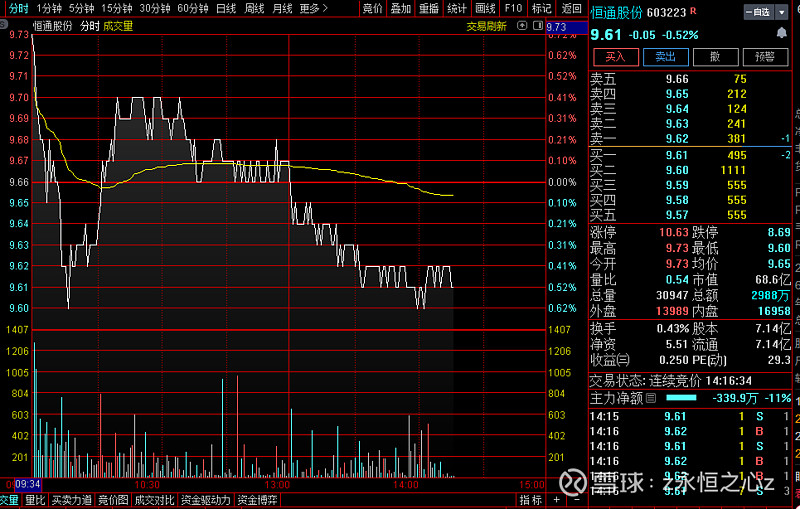Image resolution: width=800 pixels, height=509 pixels.
Task: Switch to the 周线 weekly chart
Action: [254, 9]
